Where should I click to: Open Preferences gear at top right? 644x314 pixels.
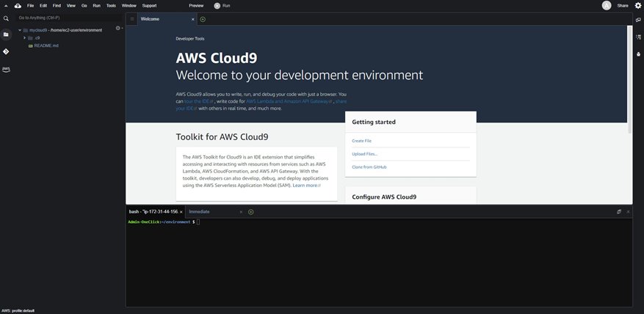click(x=638, y=6)
